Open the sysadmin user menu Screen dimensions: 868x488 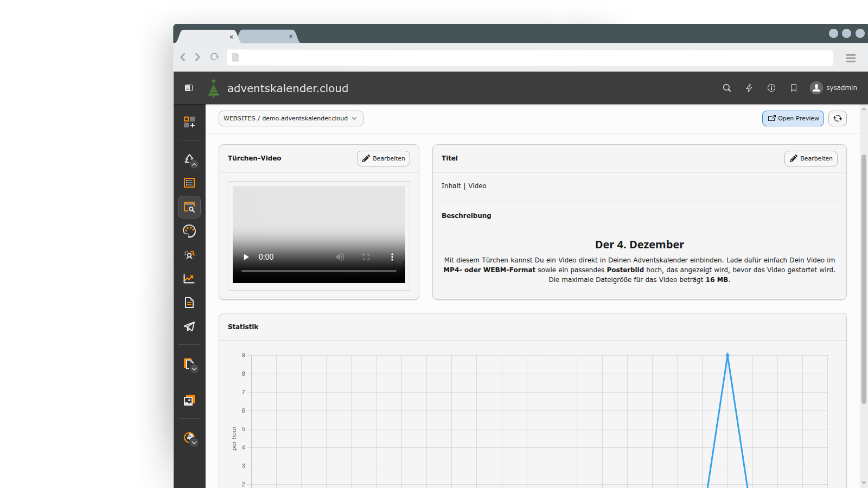click(834, 88)
